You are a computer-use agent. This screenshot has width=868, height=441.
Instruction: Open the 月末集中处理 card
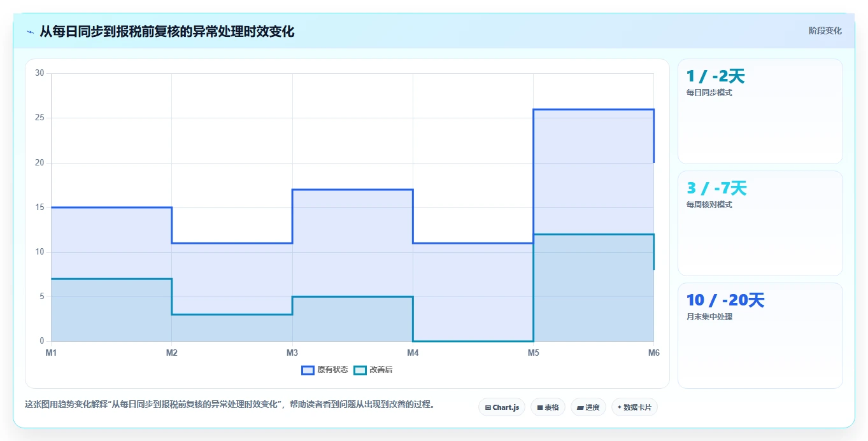[760, 335]
